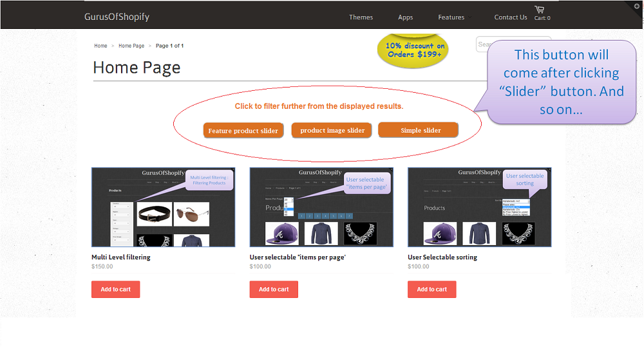Click the GurusOfShopify site logo
644x354 pixels.
(x=117, y=17)
